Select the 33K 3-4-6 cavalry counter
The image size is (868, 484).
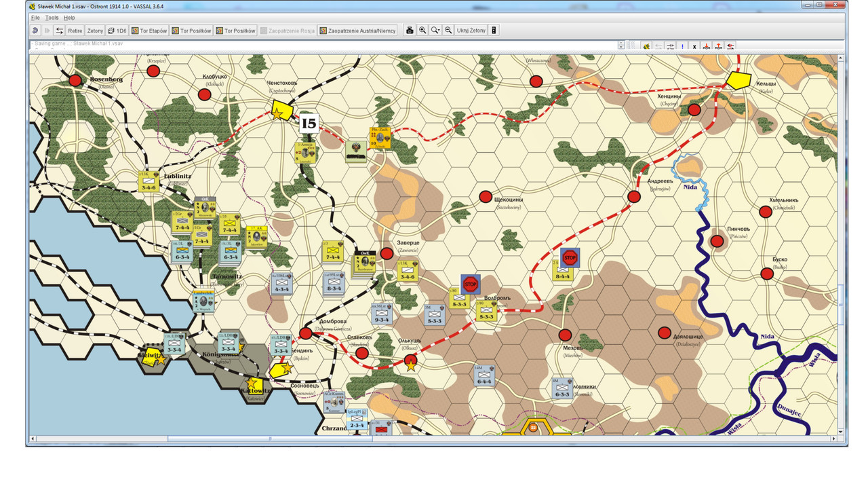(x=408, y=270)
